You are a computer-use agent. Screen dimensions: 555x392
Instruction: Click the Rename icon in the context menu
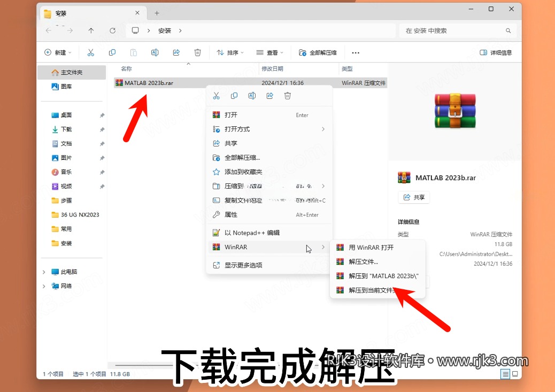point(252,96)
